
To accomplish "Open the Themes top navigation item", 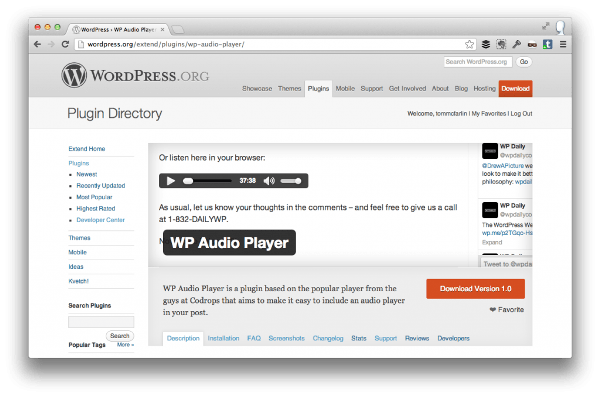I will pyautogui.click(x=289, y=89).
